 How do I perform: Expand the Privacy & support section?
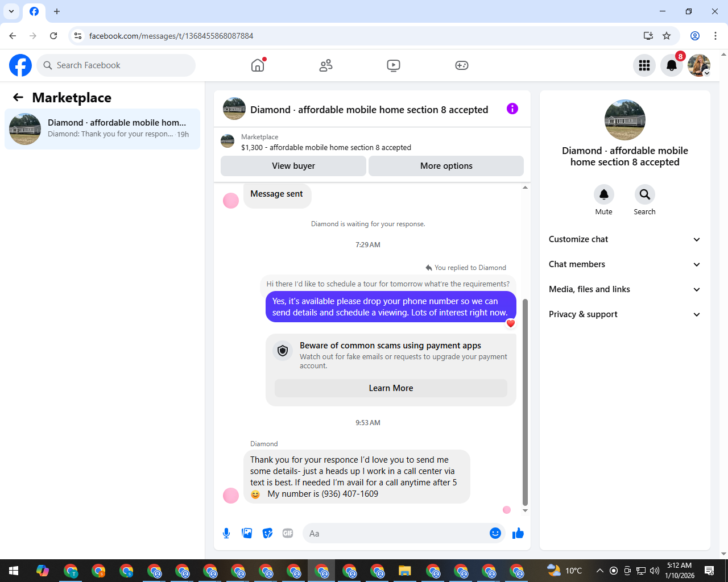click(625, 314)
